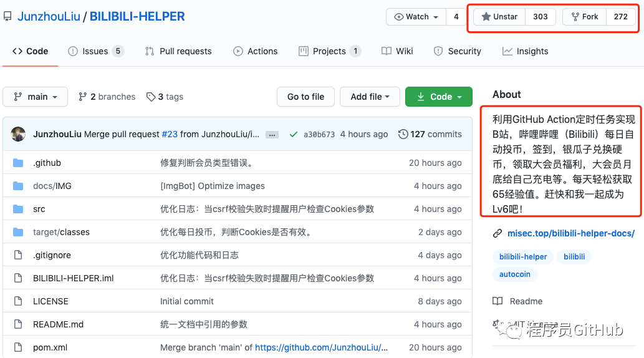Open the docs/IMG folder

52,186
